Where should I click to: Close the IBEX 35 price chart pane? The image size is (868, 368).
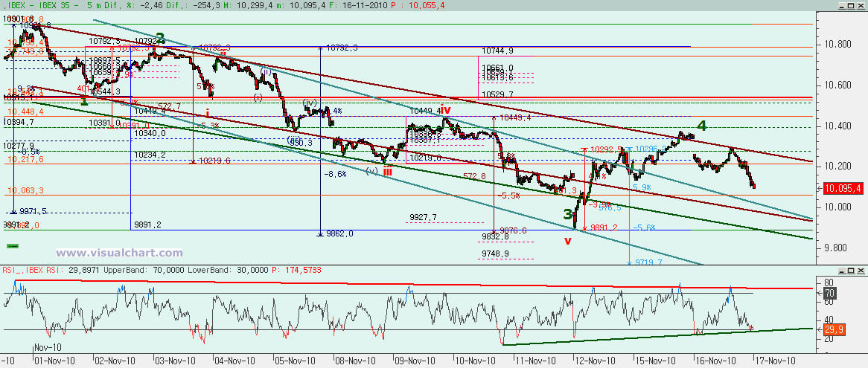(x=859, y=5)
